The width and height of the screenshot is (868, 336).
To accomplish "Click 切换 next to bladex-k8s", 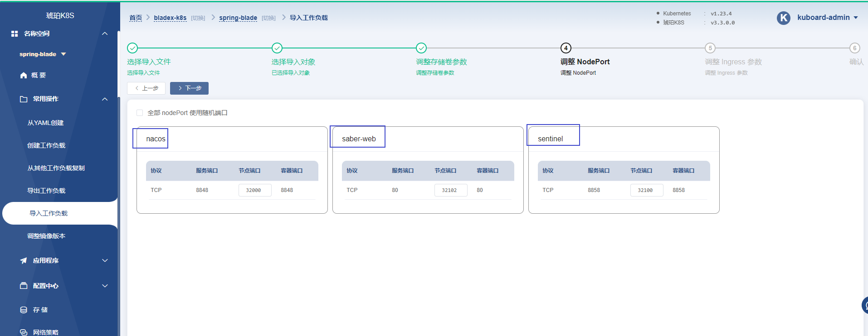I will 198,18.
